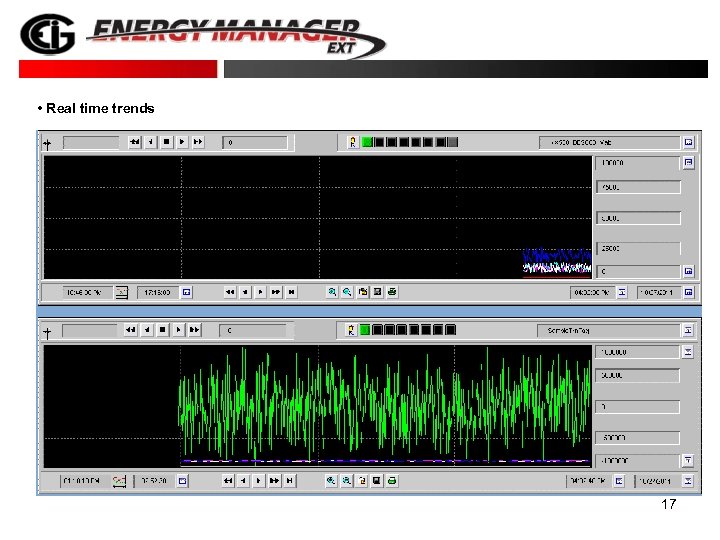Go to the latest time in the top trend footer

point(291,292)
